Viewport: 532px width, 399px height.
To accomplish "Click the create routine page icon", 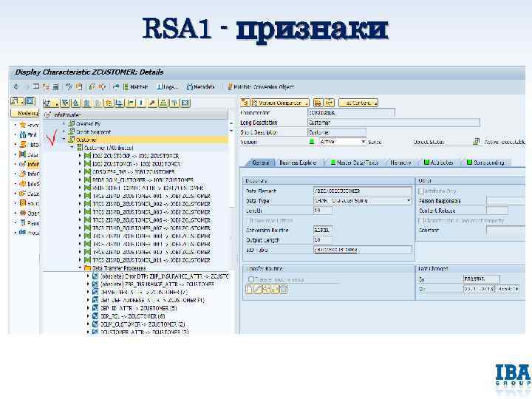I will (x=249, y=289).
